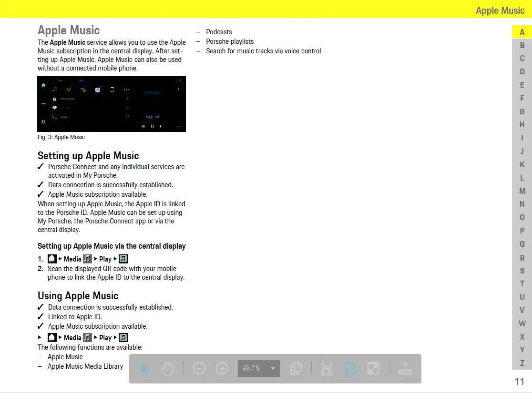This screenshot has width=532, height=393.
Task: Jump to index letter F
Action: click(x=522, y=98)
